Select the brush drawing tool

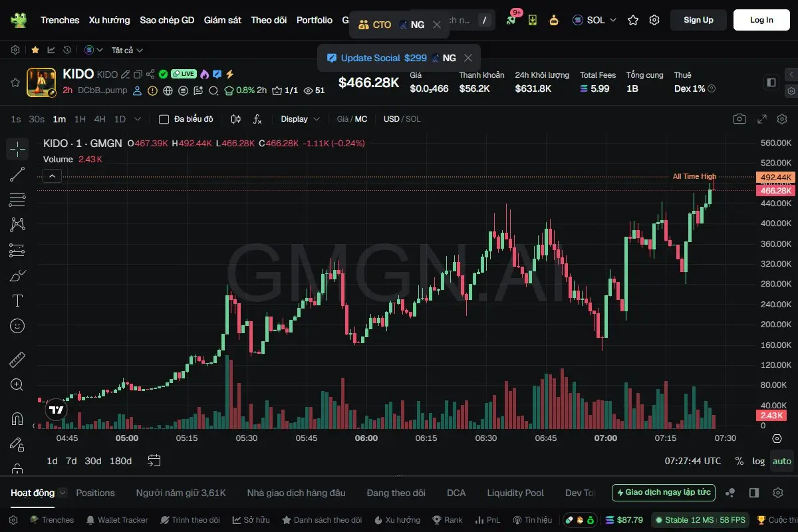click(17, 275)
